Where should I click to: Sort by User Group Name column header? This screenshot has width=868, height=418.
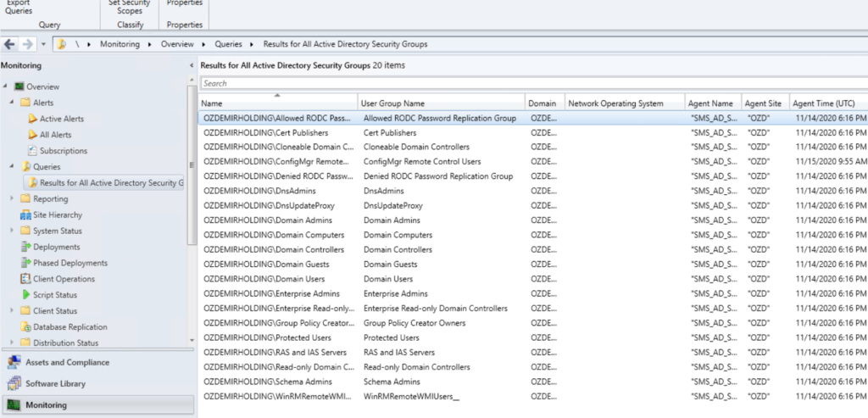(x=441, y=103)
